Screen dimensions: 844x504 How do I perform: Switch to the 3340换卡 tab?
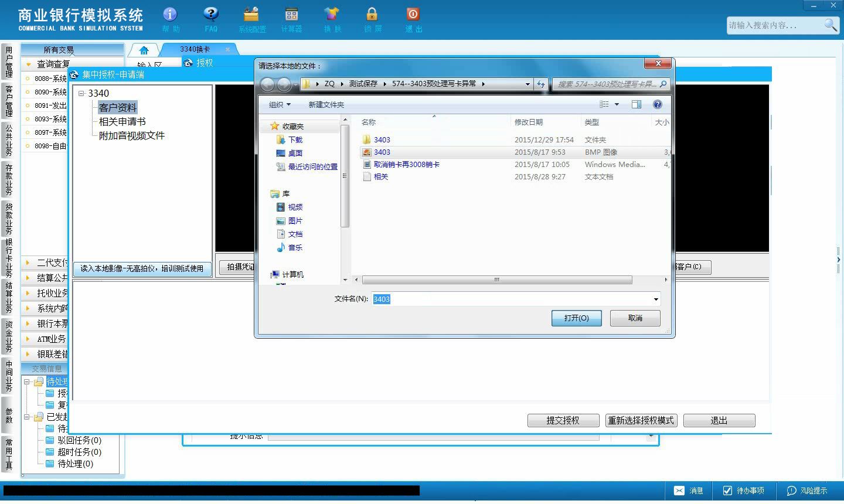pos(195,49)
